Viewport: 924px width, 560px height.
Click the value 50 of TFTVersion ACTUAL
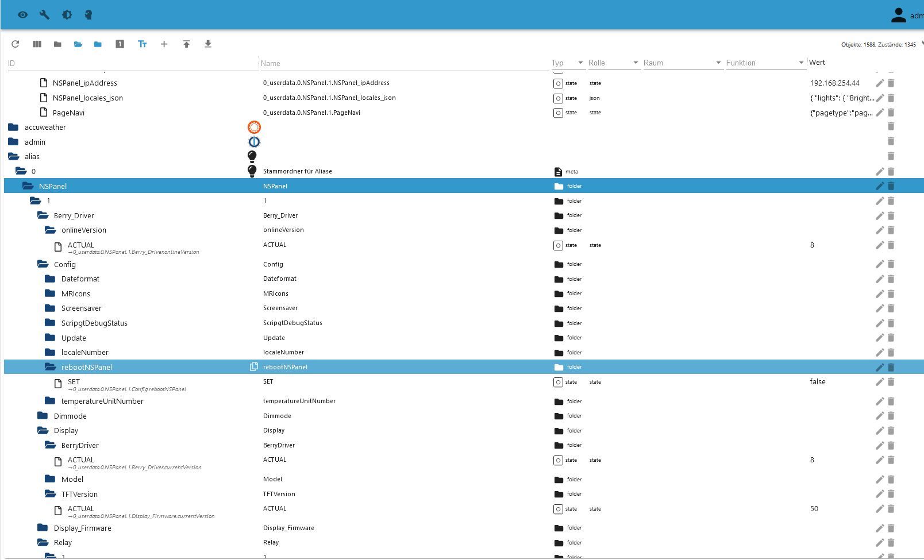[x=814, y=509]
